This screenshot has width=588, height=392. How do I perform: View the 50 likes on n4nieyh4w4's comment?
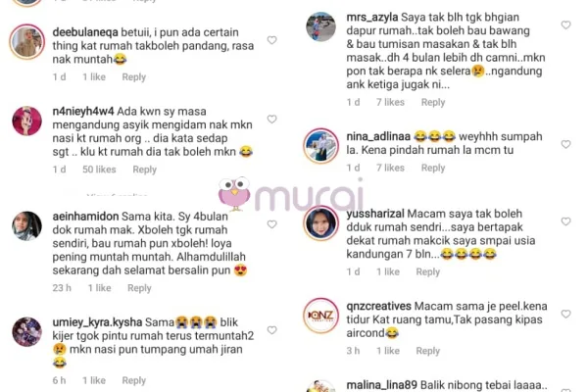click(99, 170)
